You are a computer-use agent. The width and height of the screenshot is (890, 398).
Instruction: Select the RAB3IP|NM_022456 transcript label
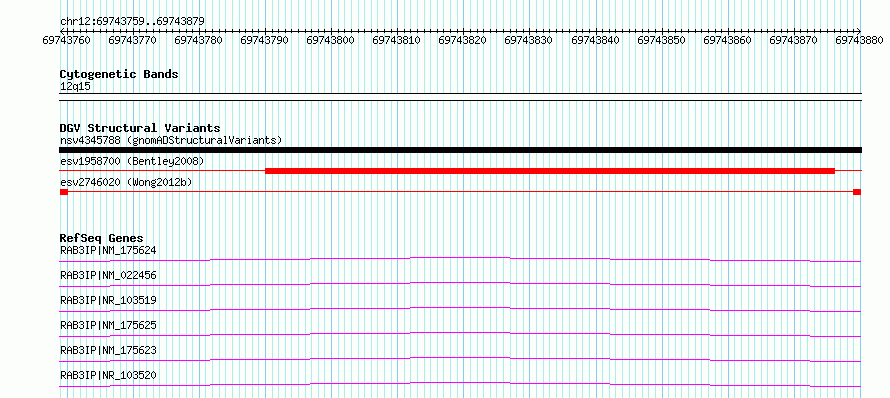[108, 275]
